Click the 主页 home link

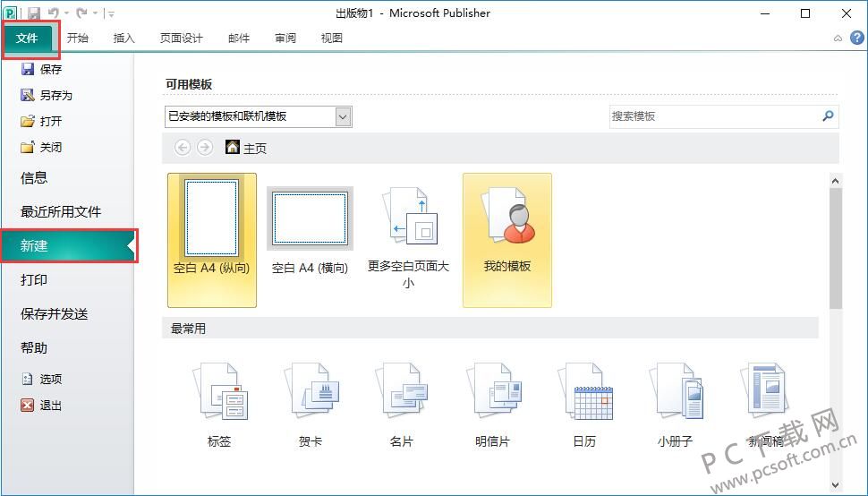click(x=247, y=148)
